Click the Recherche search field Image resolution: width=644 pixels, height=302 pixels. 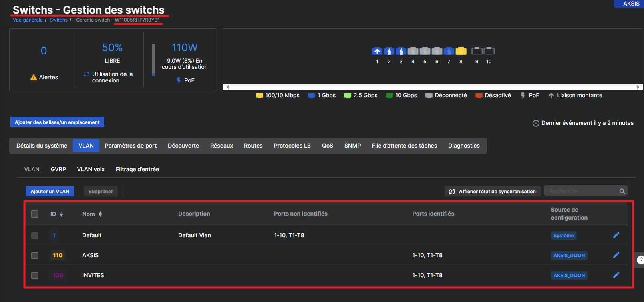[581, 191]
